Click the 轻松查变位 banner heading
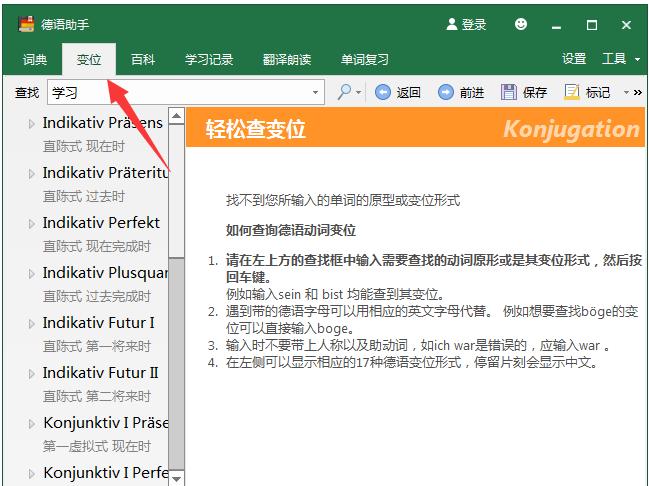This screenshot has height=486, width=649. click(256, 129)
